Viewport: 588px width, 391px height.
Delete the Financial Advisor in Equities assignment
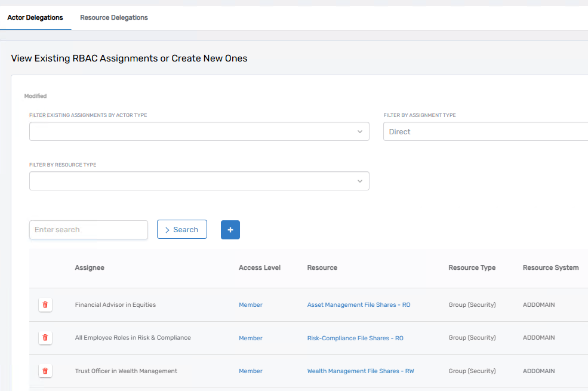point(45,305)
